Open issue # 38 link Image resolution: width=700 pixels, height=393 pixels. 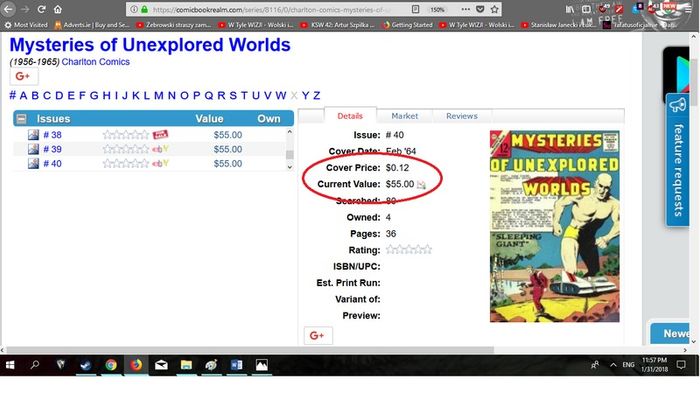click(x=52, y=135)
